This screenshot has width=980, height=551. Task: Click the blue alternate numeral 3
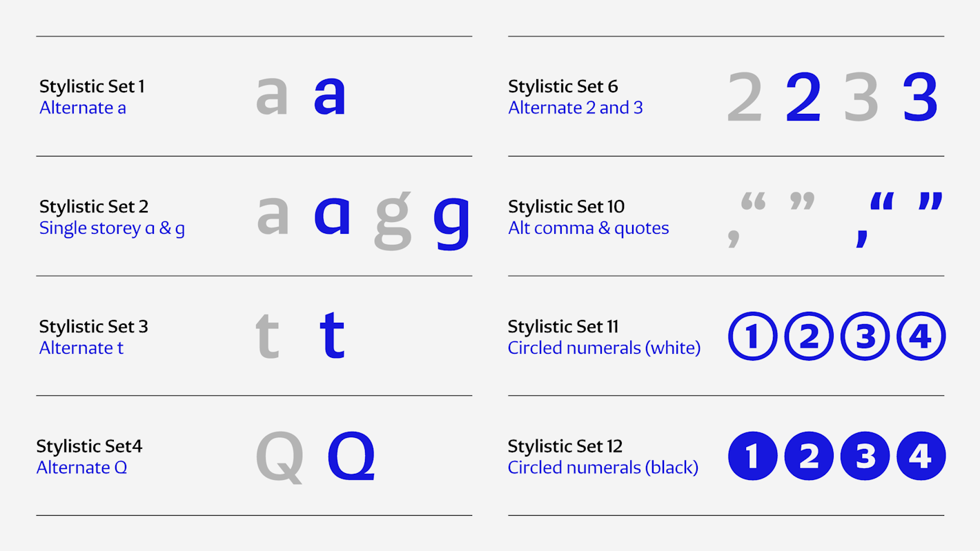click(921, 97)
